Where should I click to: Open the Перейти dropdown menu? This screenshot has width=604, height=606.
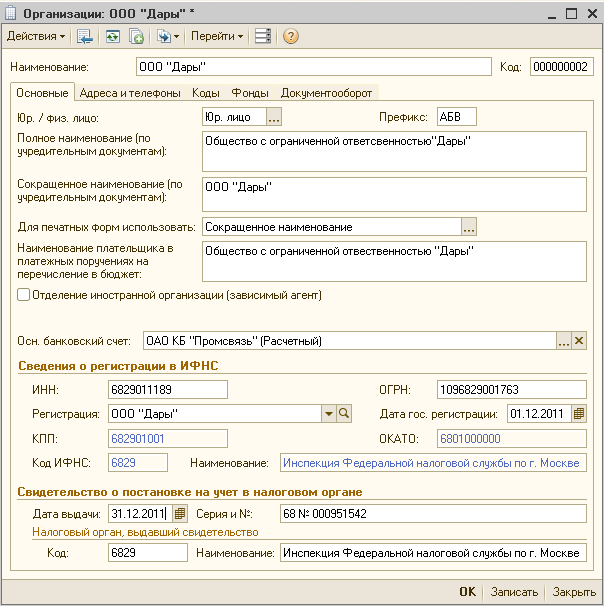pyautogui.click(x=216, y=36)
